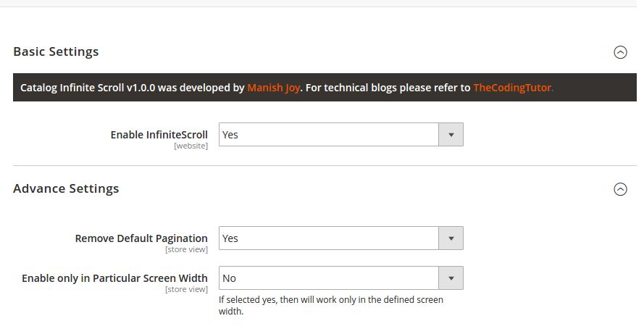
Task: Click the store view label under Pagination
Action: click(186, 250)
